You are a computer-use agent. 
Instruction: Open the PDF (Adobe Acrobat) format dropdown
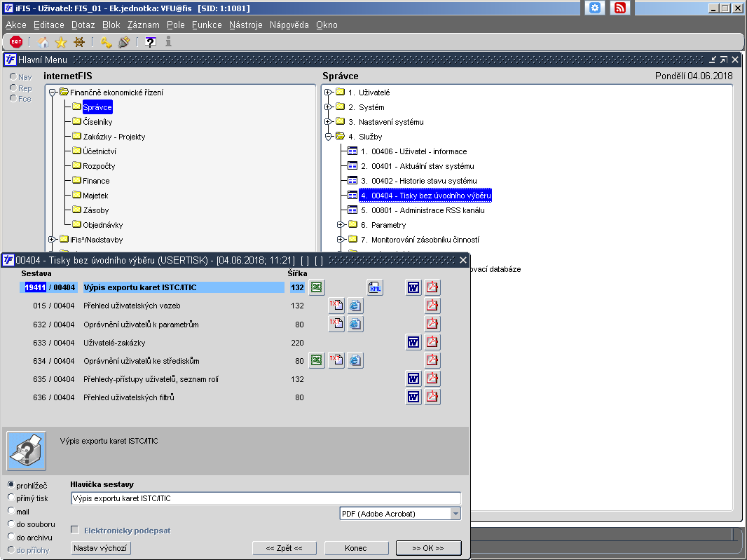pyautogui.click(x=455, y=514)
